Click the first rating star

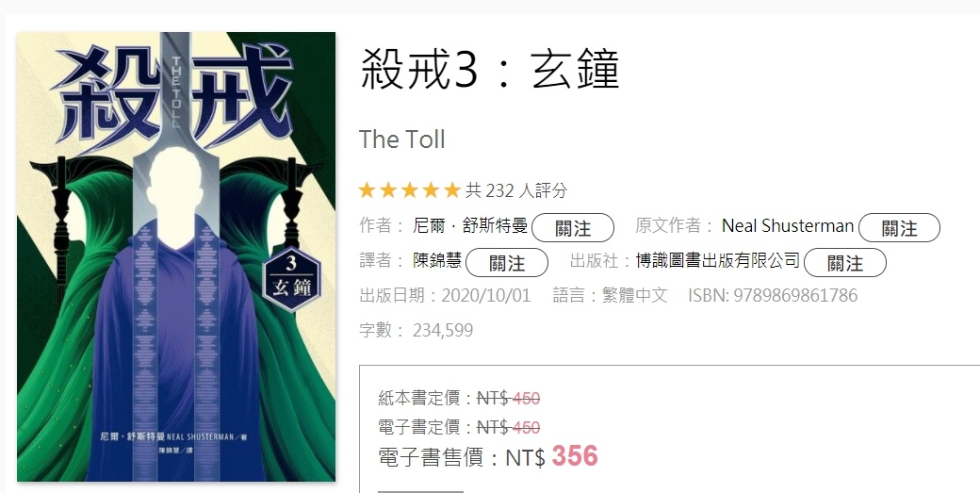click(x=367, y=190)
